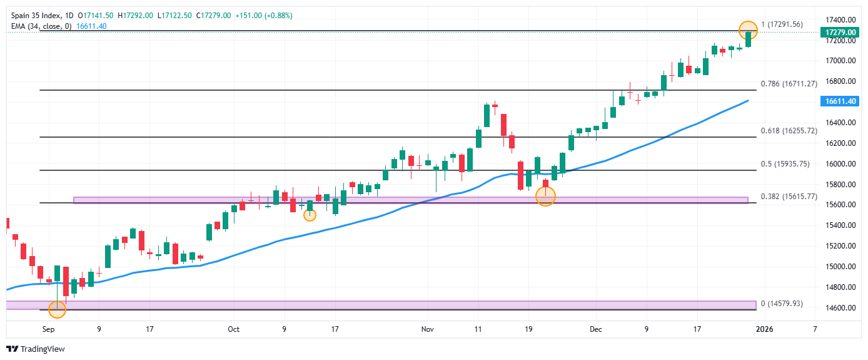This screenshot has height=360, width=868.
Task: Select the 0 (14579.93) Fibonacci label
Action: pyautogui.click(x=781, y=304)
